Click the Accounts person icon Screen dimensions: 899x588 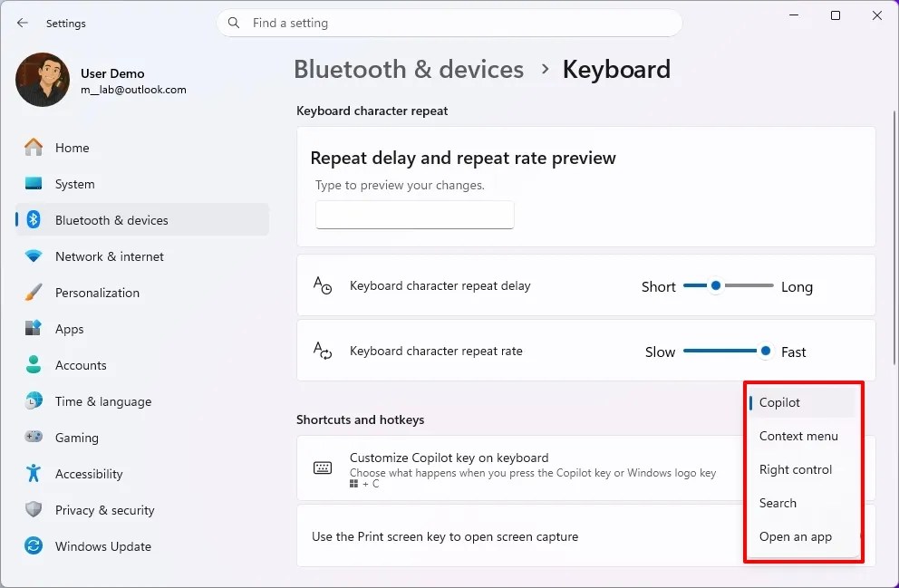(34, 364)
